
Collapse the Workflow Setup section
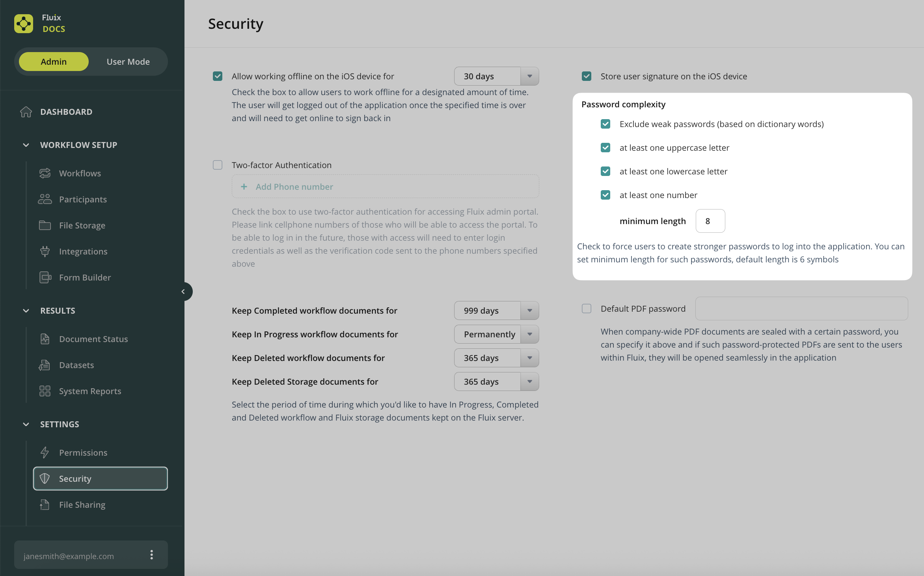26,145
